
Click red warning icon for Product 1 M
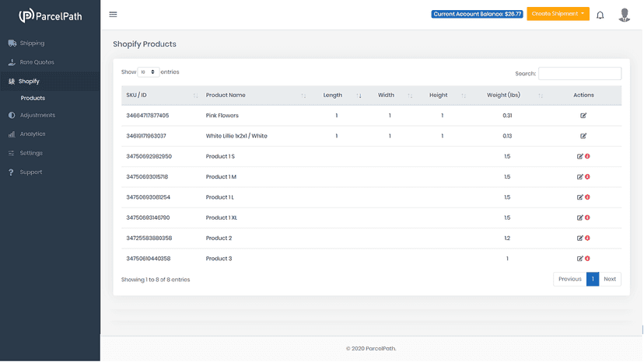[587, 176]
